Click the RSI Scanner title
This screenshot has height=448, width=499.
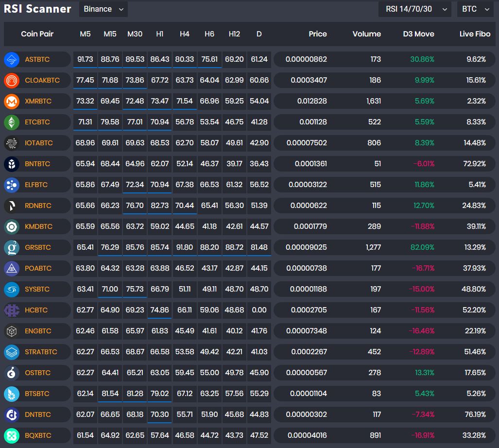(x=37, y=9)
